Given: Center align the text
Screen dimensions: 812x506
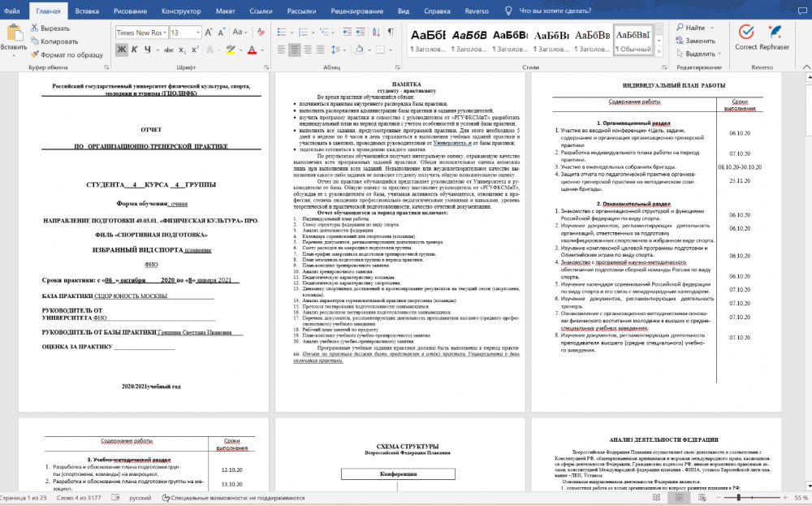Looking at the screenshot, I should 295,50.
